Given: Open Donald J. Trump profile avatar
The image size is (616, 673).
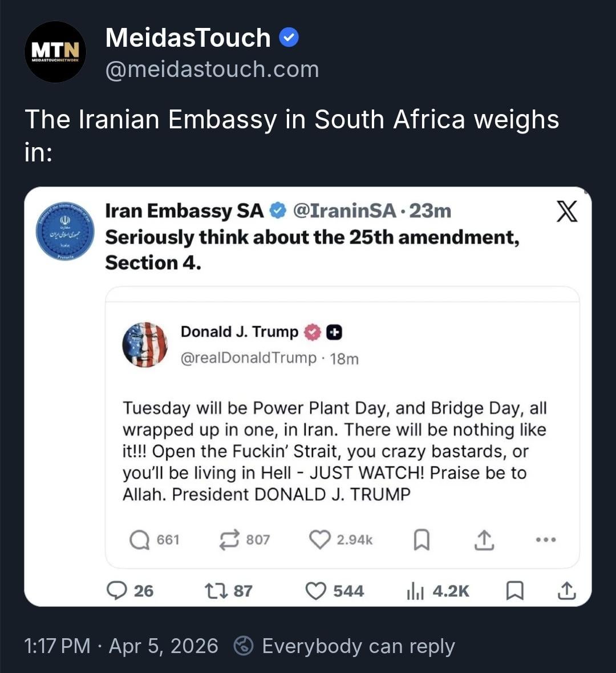Looking at the screenshot, I should tap(145, 344).
